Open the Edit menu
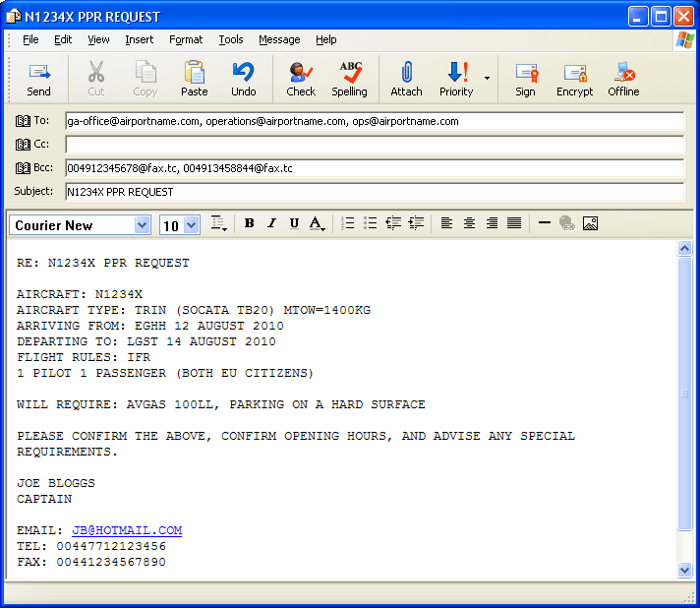This screenshot has height=608, width=700. coord(63,39)
